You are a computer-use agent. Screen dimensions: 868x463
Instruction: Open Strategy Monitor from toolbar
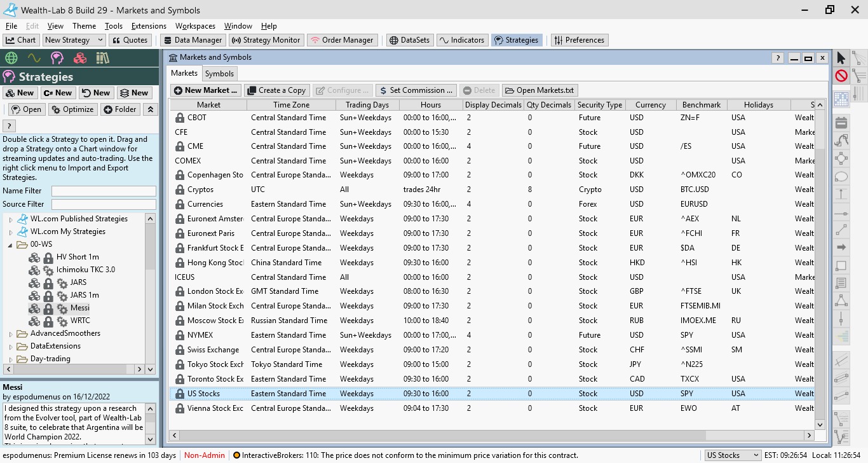[266, 40]
